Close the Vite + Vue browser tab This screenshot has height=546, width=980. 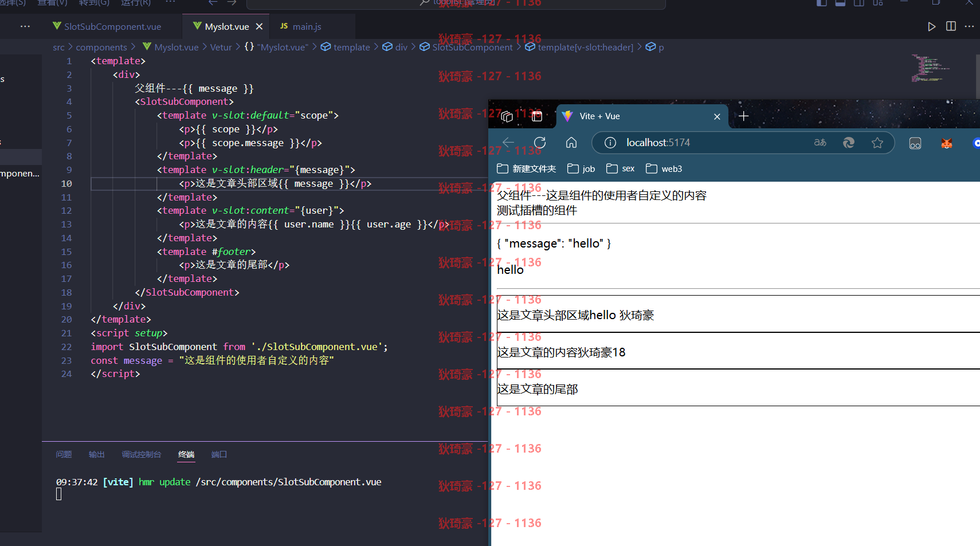(x=717, y=116)
